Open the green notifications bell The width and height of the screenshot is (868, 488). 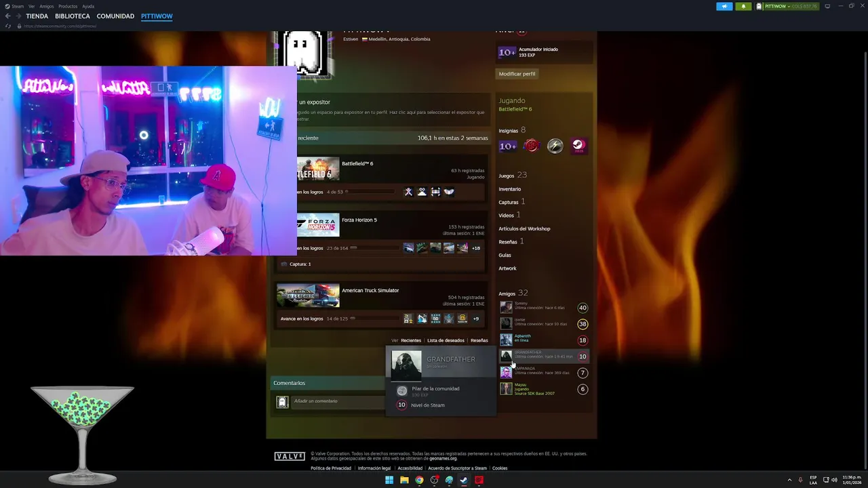coord(743,6)
